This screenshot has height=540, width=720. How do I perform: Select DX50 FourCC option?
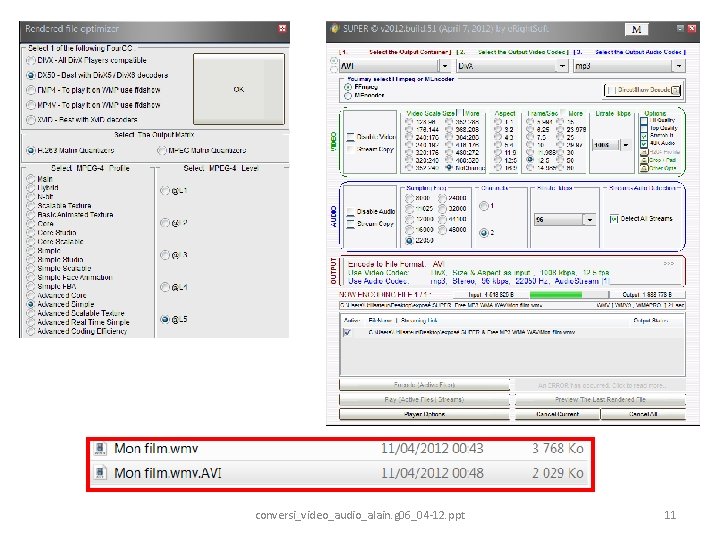pos(31,75)
